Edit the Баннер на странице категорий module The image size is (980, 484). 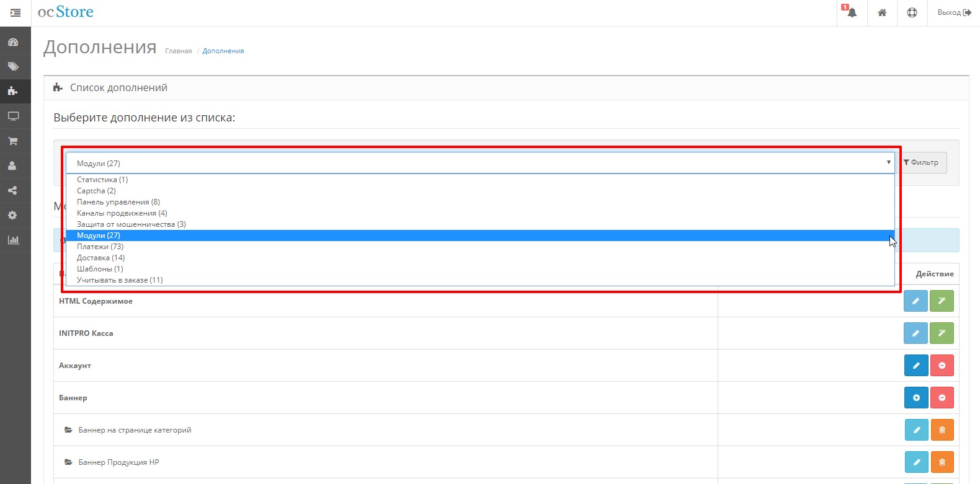[x=916, y=430]
